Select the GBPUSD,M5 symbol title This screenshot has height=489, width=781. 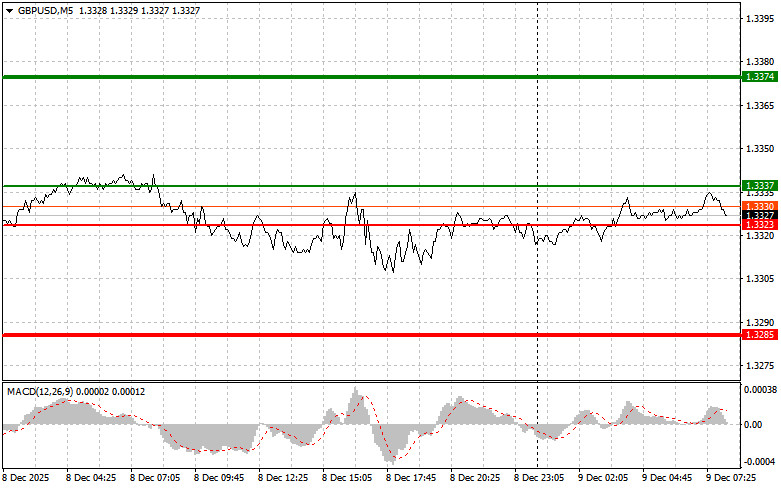(45, 10)
